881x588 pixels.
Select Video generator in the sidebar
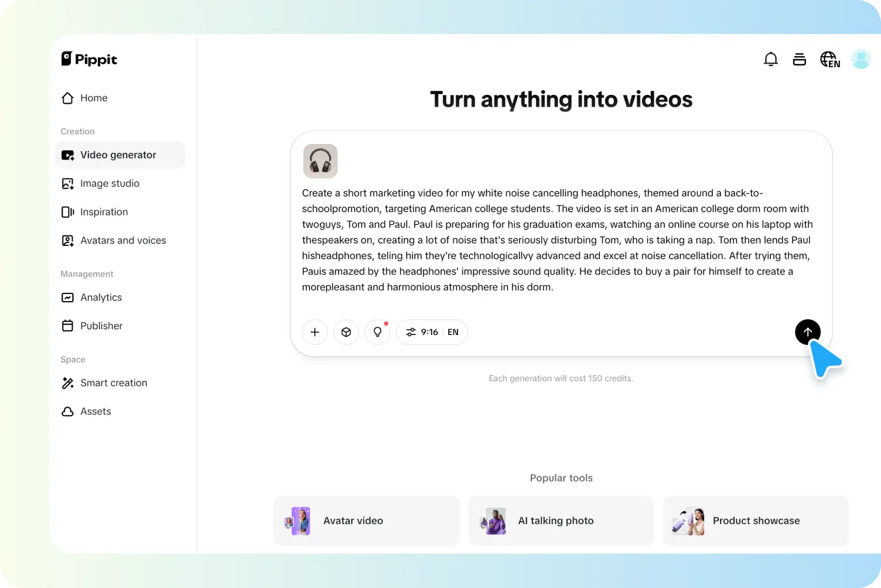pyautogui.click(x=118, y=155)
